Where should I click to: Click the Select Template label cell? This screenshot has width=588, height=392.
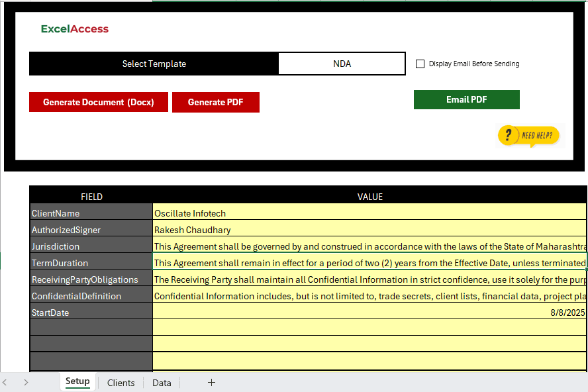coord(154,64)
